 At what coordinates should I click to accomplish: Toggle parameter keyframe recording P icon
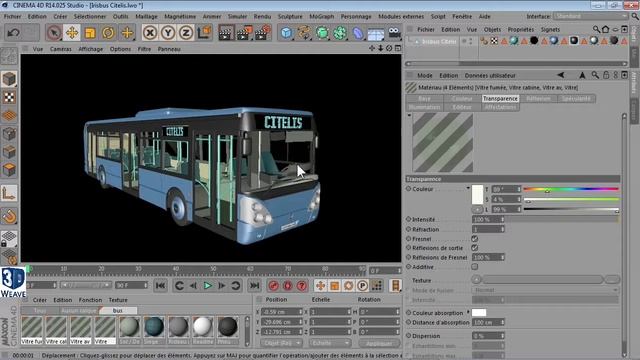pos(362,286)
